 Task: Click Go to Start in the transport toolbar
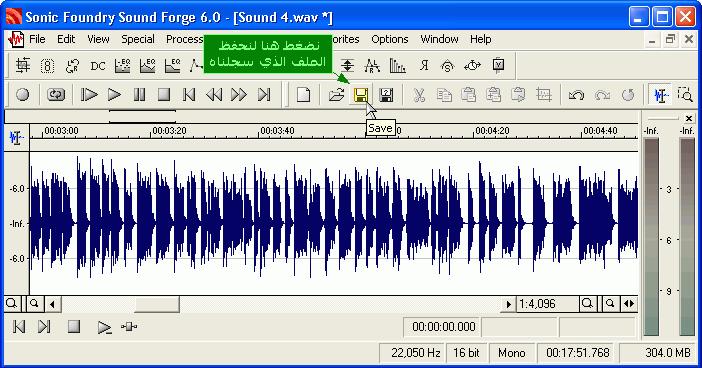click(189, 94)
